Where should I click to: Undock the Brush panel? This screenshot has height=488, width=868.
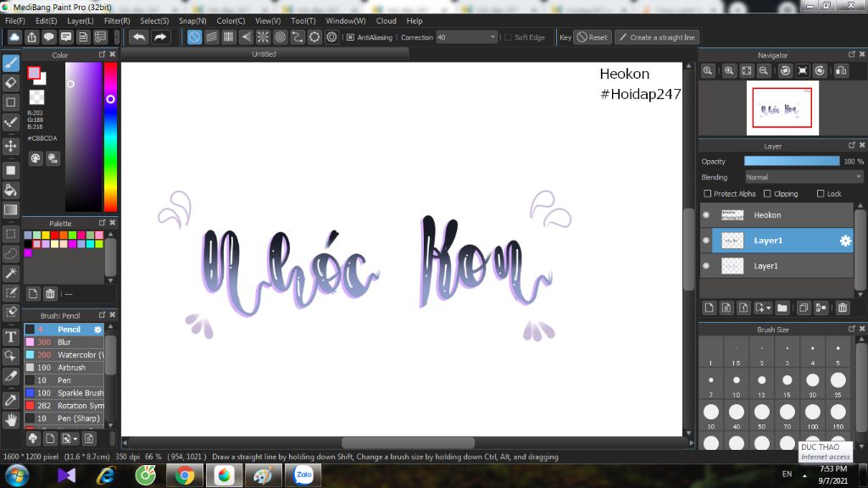click(102, 314)
